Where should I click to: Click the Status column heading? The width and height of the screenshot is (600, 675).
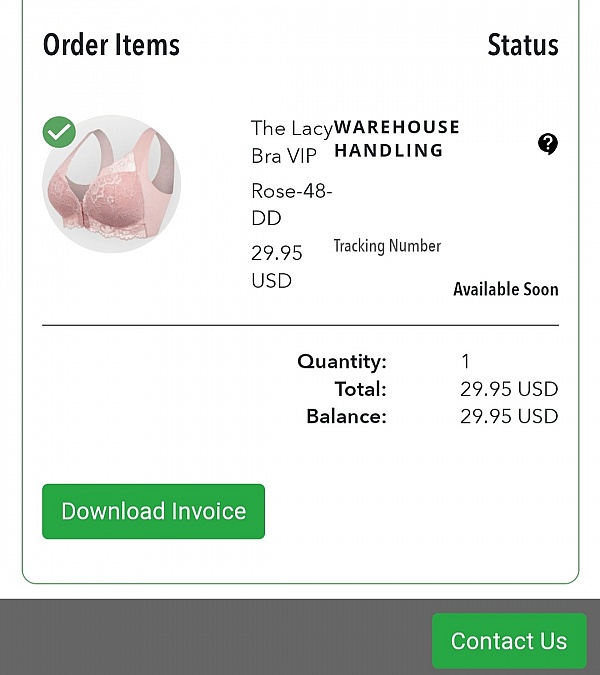coord(523,45)
